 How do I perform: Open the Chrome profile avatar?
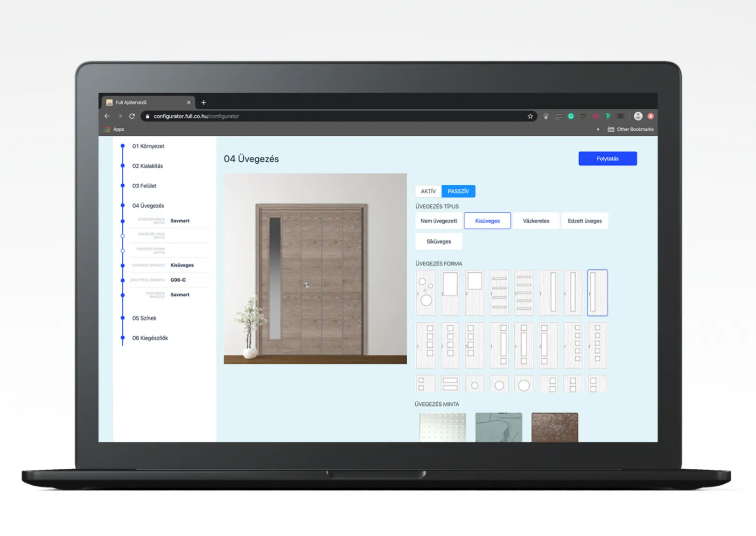pyautogui.click(x=638, y=116)
